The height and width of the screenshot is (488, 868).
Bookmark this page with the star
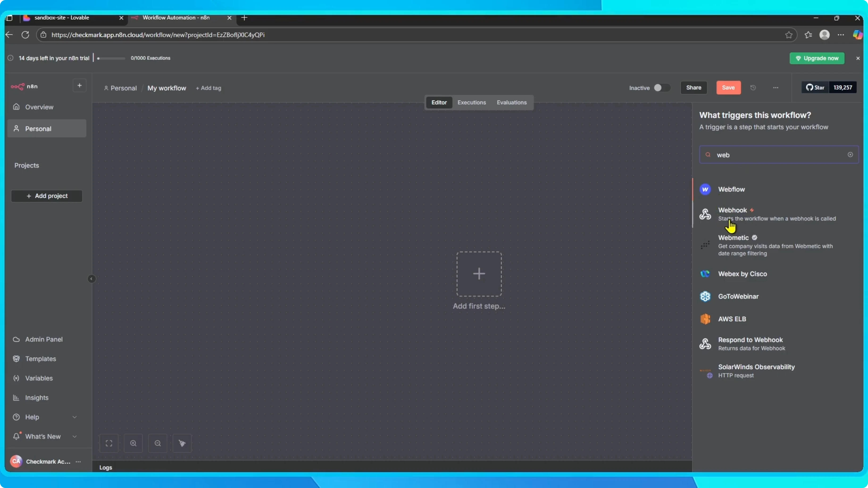(x=789, y=35)
